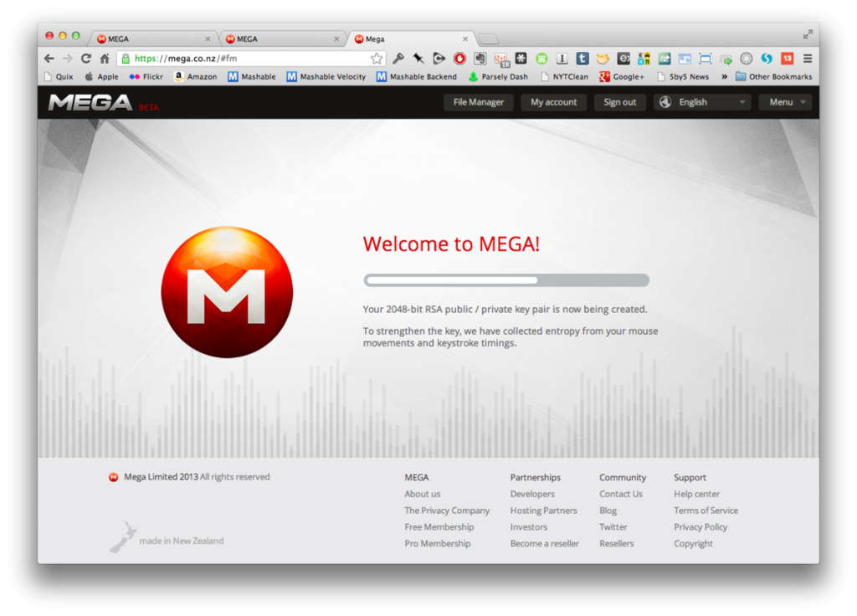Open the Mashable Velocity bookmark
This screenshot has width=857, height=616.
tap(326, 76)
